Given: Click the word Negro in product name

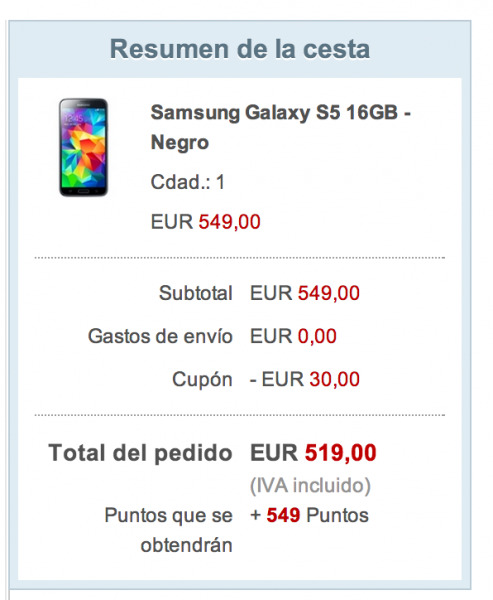Looking at the screenshot, I should (x=180, y=142).
